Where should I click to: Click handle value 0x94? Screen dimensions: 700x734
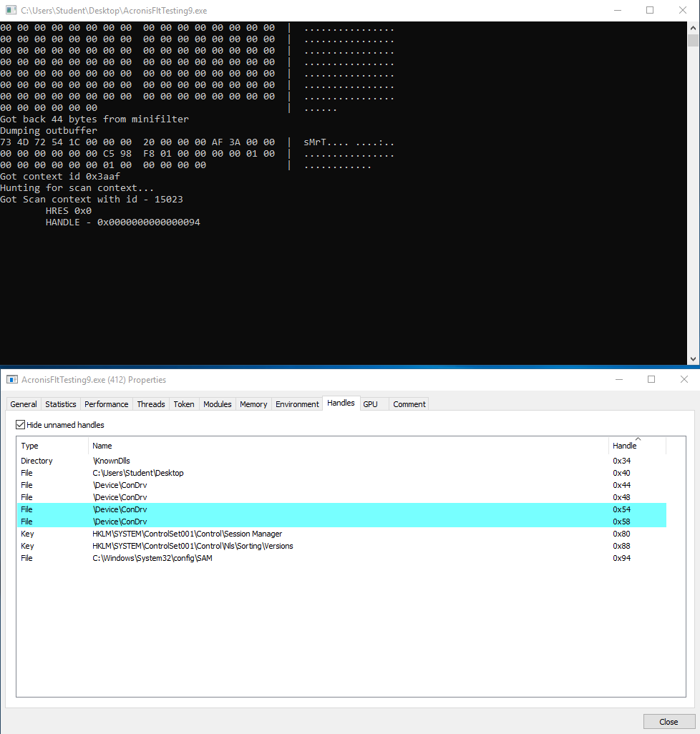[x=621, y=558]
